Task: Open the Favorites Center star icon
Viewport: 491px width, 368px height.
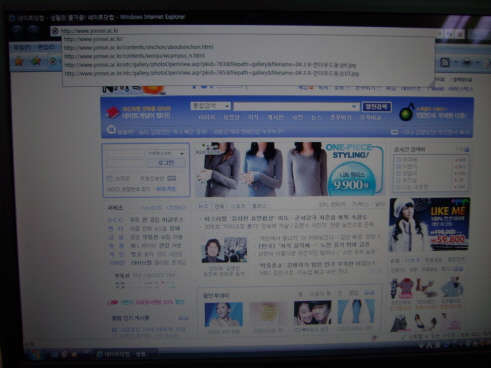Action: (x=19, y=61)
